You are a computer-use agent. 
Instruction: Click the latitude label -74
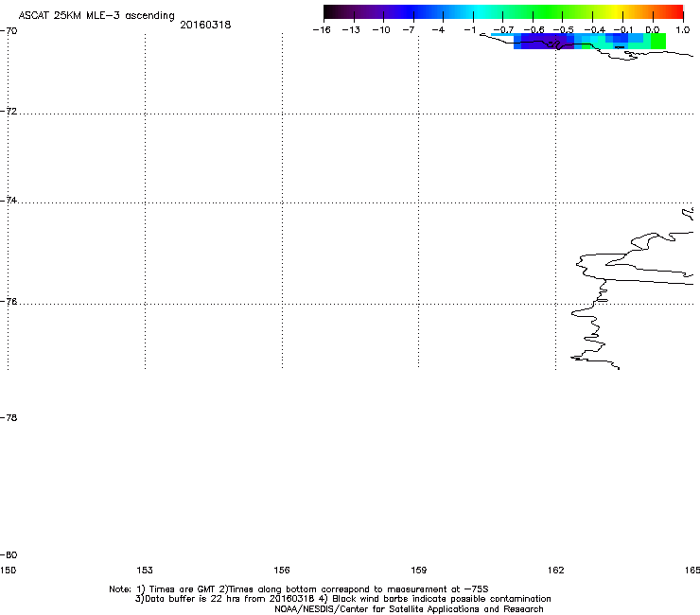coord(9,200)
